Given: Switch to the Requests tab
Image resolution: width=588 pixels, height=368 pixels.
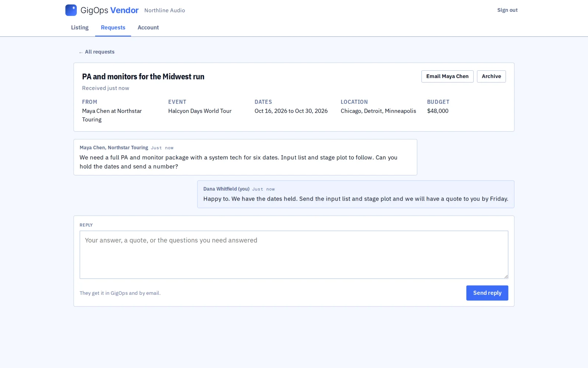Looking at the screenshot, I should pyautogui.click(x=113, y=28).
